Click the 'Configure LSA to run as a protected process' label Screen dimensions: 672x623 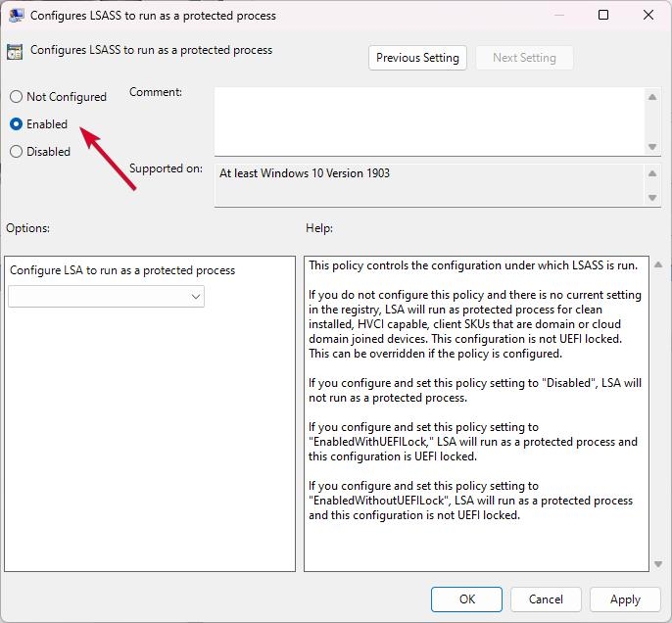(x=122, y=270)
